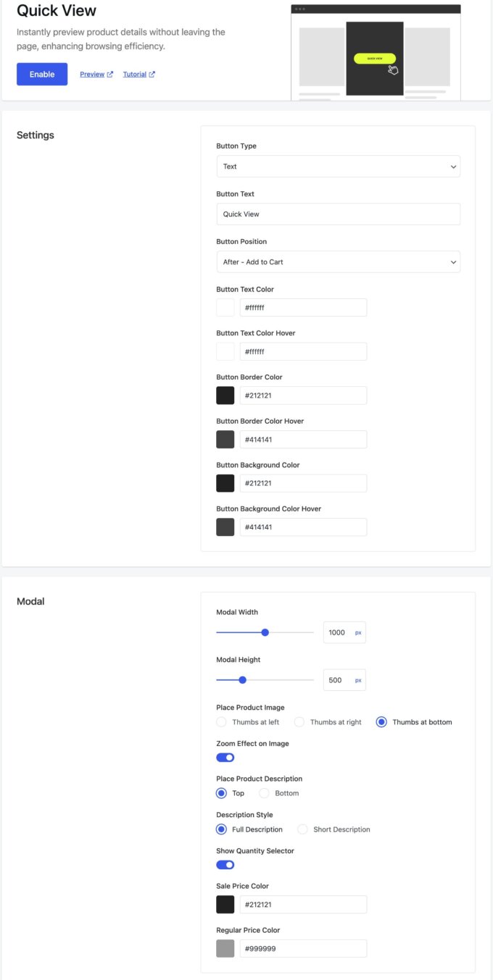
Task: Open the Regular Price Color swatch
Action: click(x=225, y=948)
